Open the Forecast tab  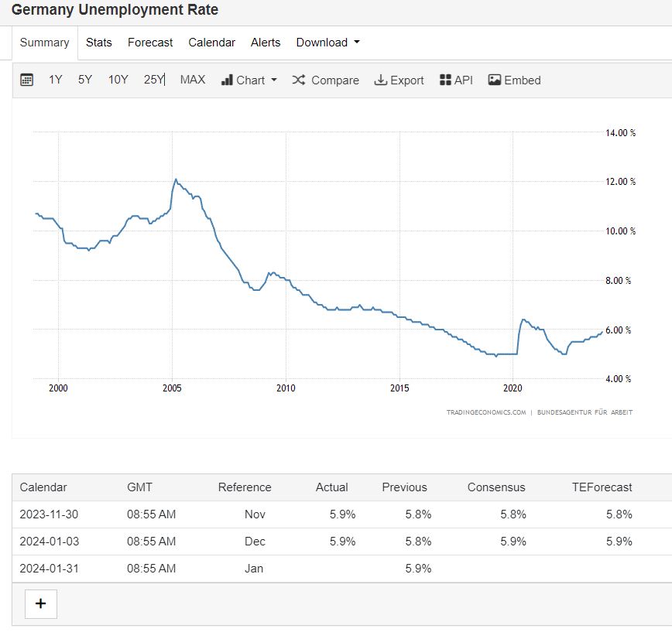[x=150, y=43]
